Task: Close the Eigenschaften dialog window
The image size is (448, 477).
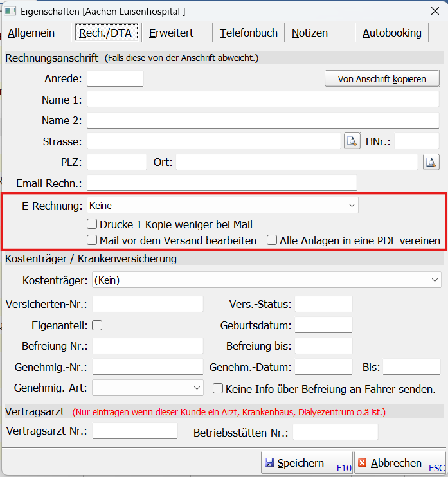Action: (434, 11)
